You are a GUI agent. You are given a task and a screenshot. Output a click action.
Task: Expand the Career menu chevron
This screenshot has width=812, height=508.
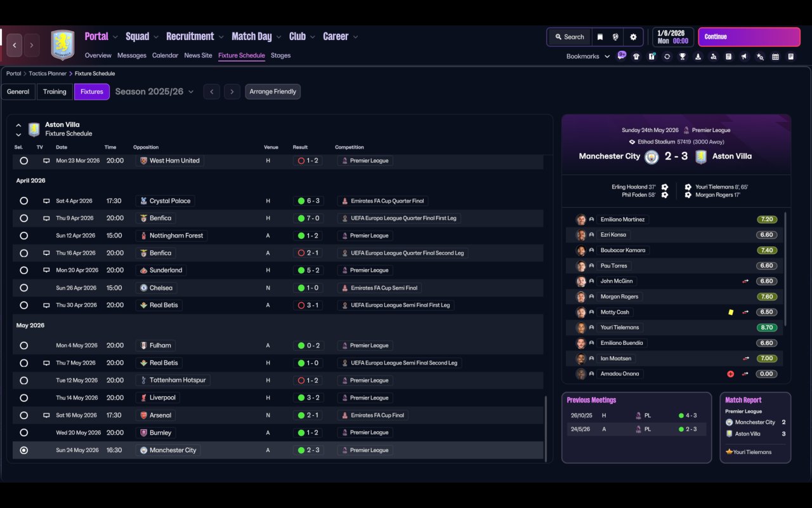[x=355, y=37]
